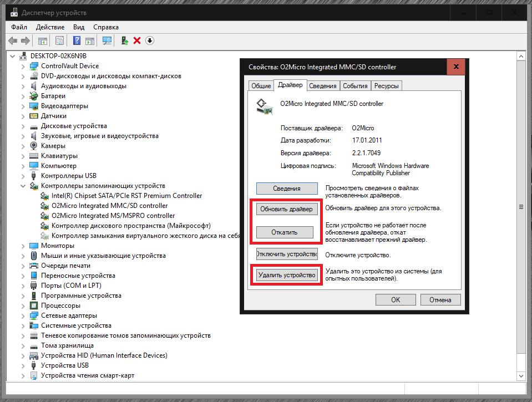Screen dimensions: 532x402
Task: Click the Устройства HID icon
Action: (34, 355)
